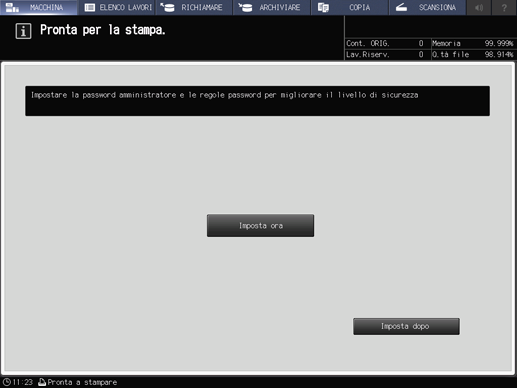
Task: Click the Lav.Riserv. counter
Action: tap(388, 54)
